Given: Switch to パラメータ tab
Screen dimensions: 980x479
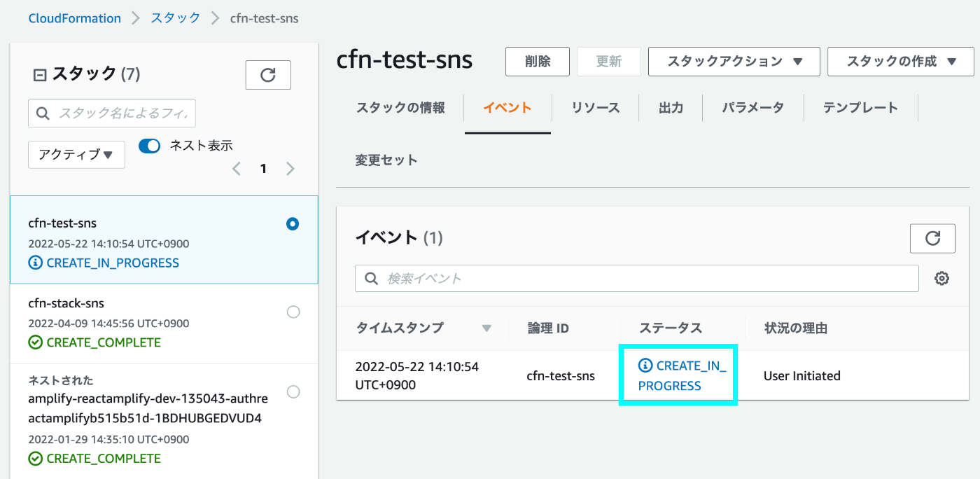Looking at the screenshot, I should point(753,108).
